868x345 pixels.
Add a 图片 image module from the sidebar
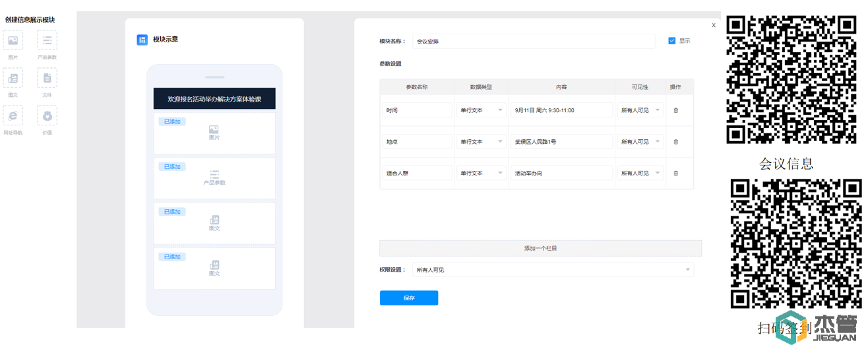13,40
